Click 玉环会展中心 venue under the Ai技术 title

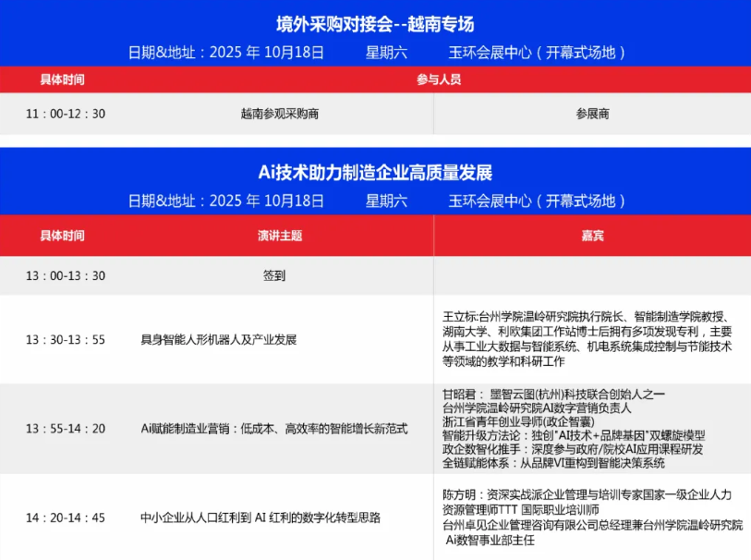point(538,201)
